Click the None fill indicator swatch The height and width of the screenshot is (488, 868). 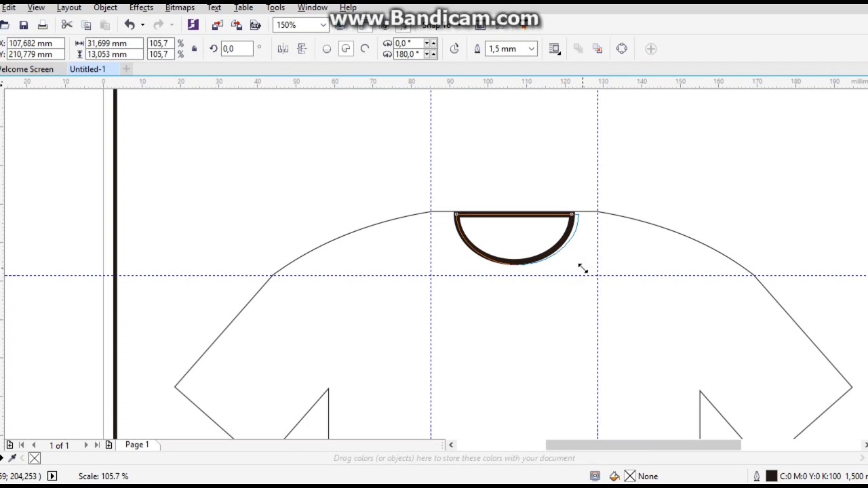coord(630,476)
